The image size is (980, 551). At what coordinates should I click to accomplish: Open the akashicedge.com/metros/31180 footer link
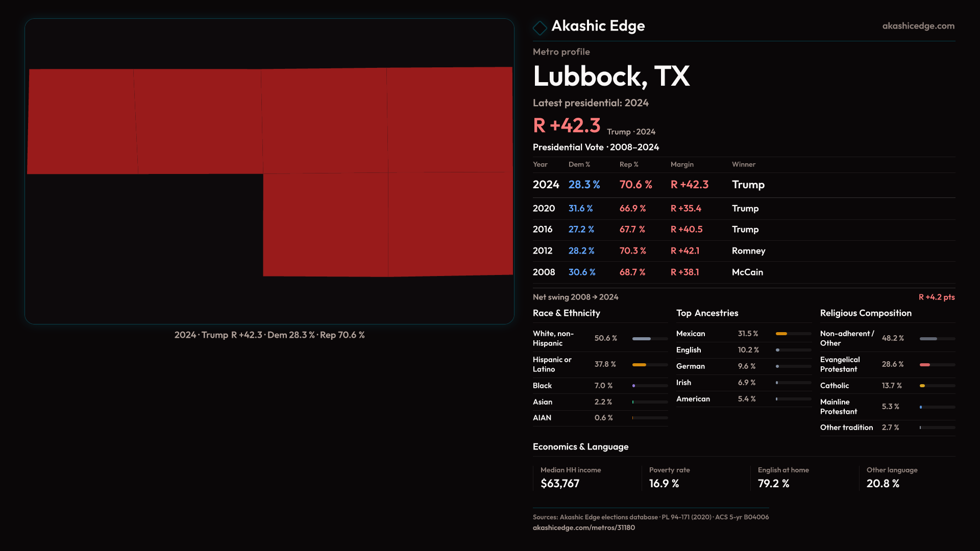tap(583, 528)
